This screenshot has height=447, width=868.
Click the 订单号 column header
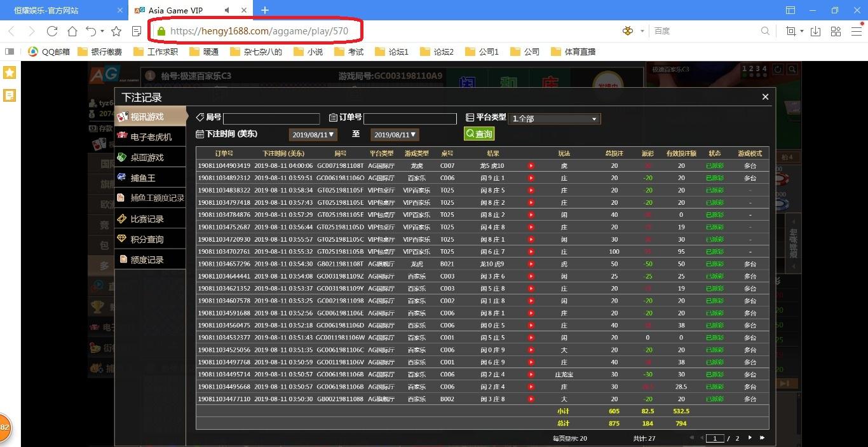pyautogui.click(x=224, y=153)
